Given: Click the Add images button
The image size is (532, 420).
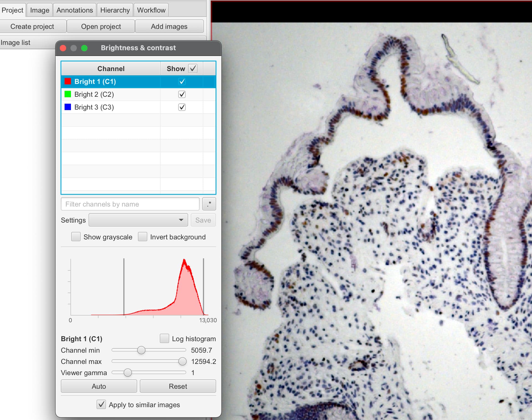Looking at the screenshot, I should tap(169, 26).
